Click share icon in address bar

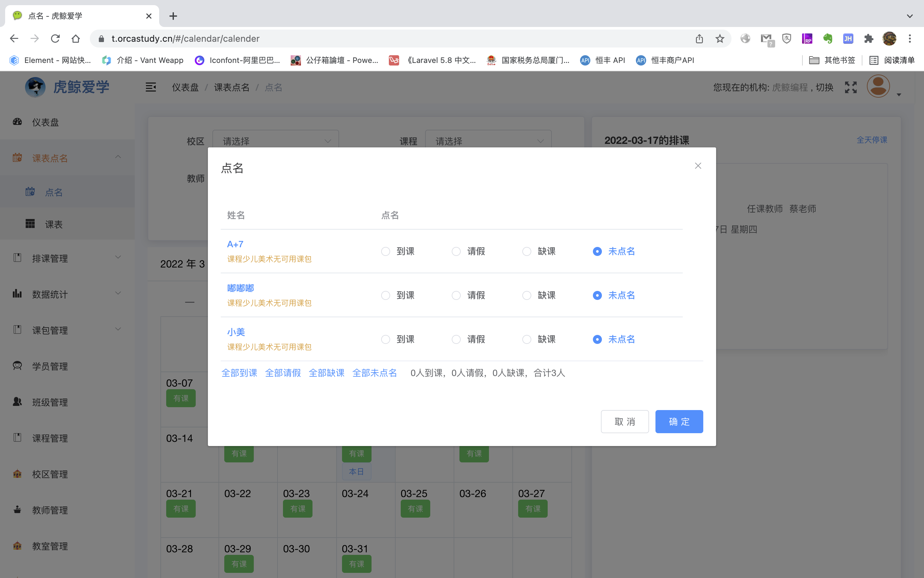pos(699,39)
